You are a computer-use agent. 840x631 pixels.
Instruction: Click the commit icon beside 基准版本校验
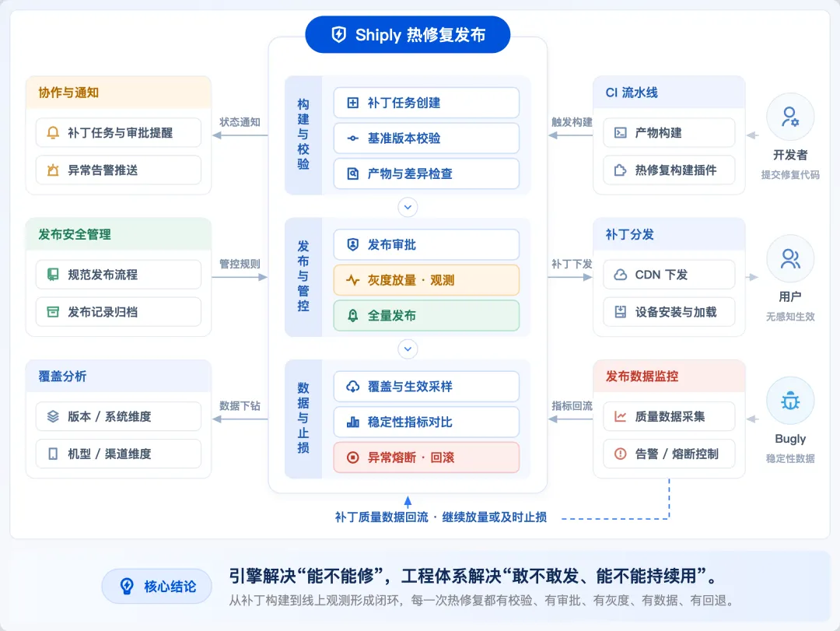(352, 138)
